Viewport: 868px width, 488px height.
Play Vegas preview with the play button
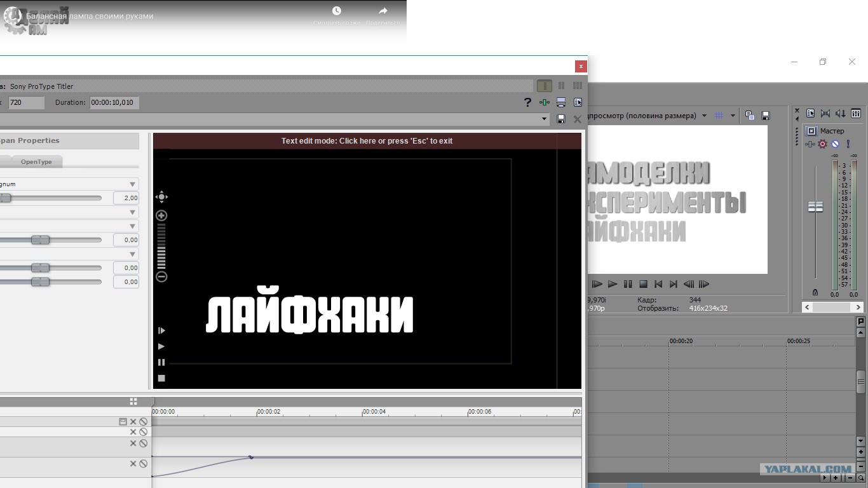coord(613,284)
